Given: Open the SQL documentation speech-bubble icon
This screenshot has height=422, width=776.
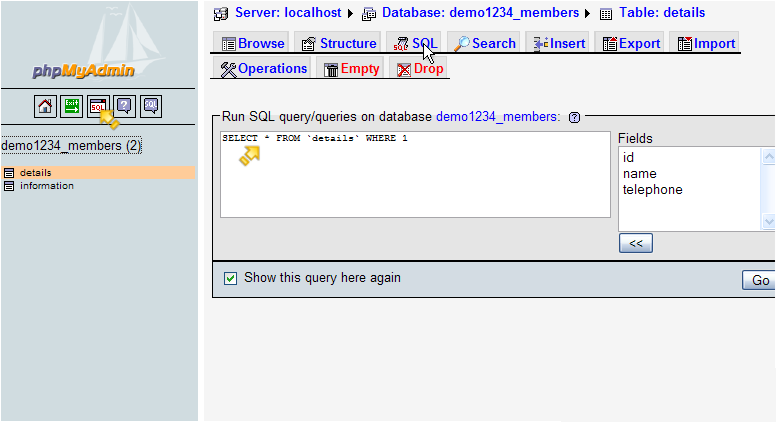Looking at the screenshot, I should click(151, 106).
